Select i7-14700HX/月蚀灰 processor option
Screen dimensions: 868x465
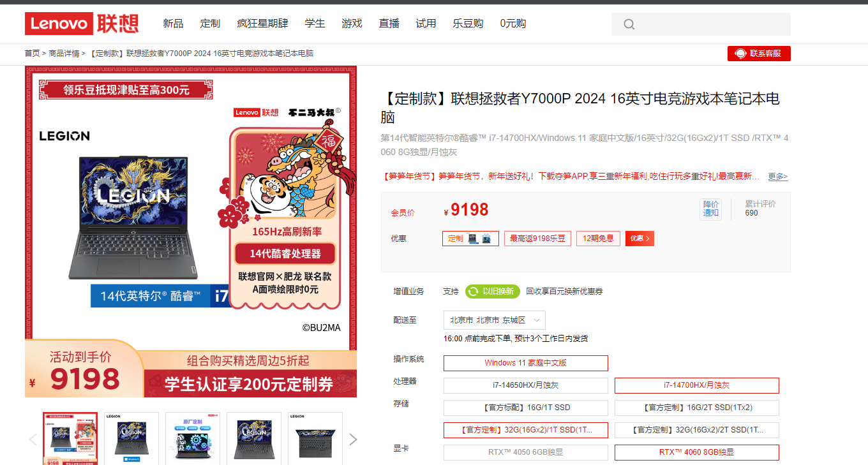pyautogui.click(x=697, y=385)
